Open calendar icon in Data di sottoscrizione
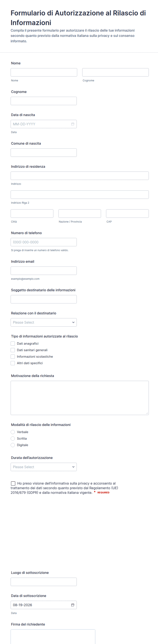Image resolution: width=158 pixels, height=644 pixels. tap(73, 605)
